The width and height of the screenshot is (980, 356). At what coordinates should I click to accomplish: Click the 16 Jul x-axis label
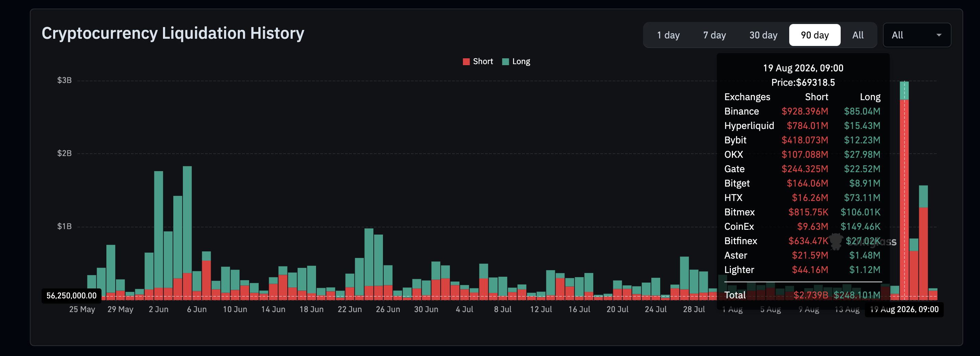pos(579,309)
